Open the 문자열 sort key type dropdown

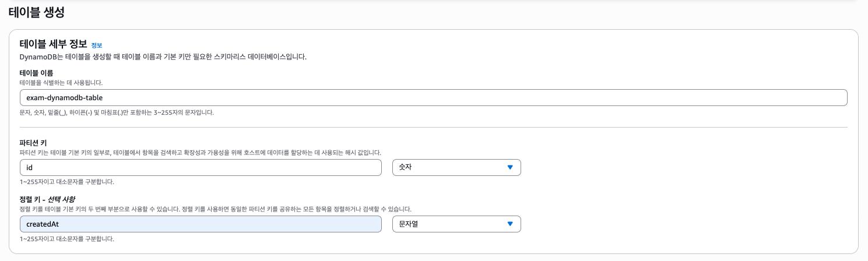[456, 224]
